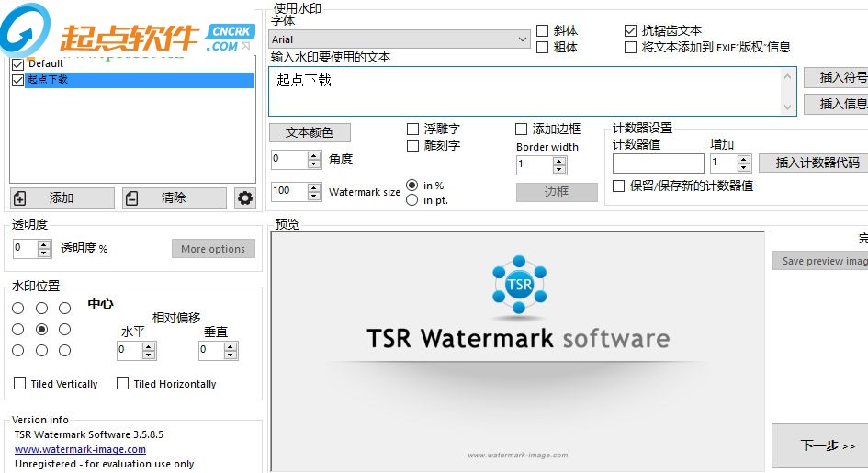
Task: Click the 边框 border button
Action: pyautogui.click(x=557, y=192)
